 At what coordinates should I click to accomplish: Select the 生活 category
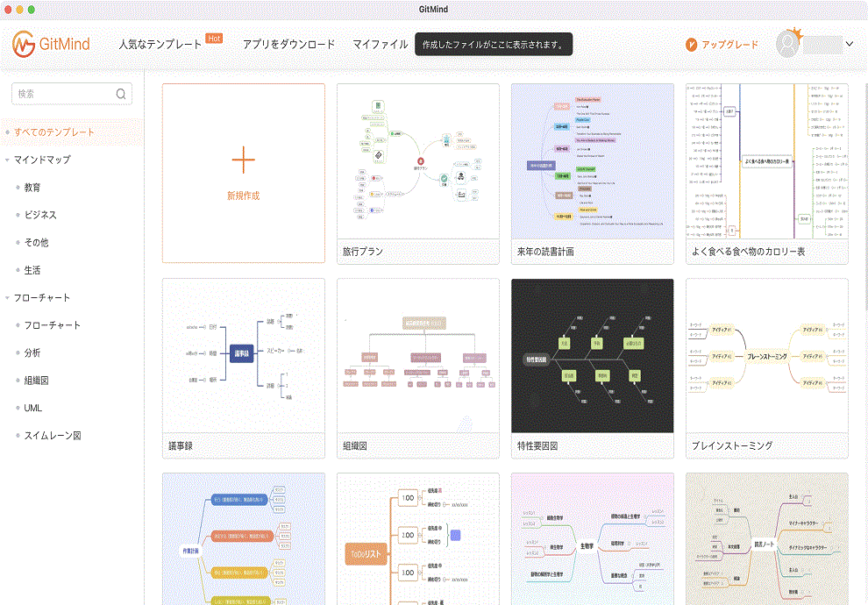coord(32,270)
